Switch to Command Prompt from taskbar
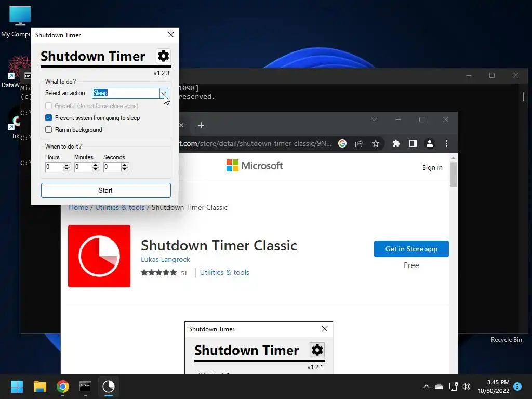This screenshot has width=532, height=399. (85, 387)
